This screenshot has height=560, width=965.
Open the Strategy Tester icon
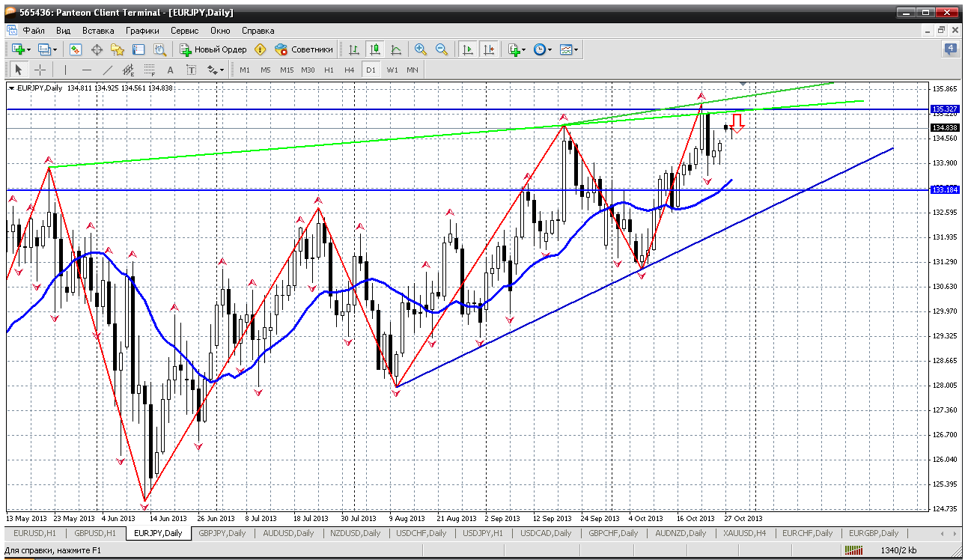159,49
